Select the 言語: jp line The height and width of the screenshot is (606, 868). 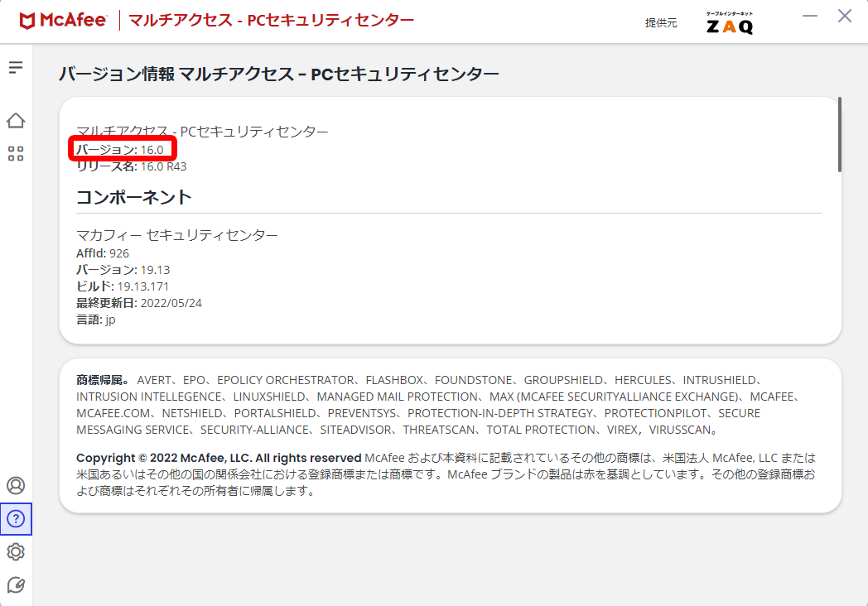click(96, 320)
